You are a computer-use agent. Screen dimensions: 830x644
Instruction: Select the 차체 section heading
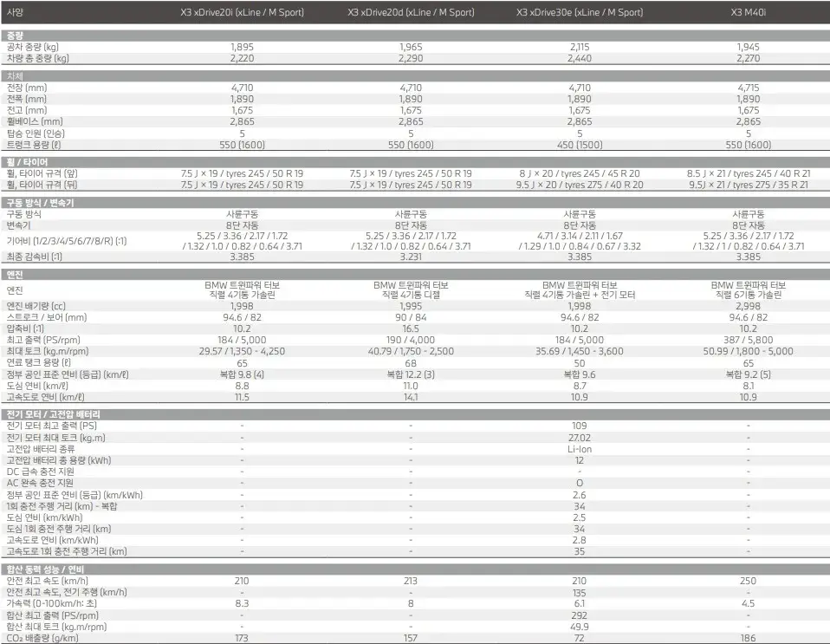pos(15,76)
